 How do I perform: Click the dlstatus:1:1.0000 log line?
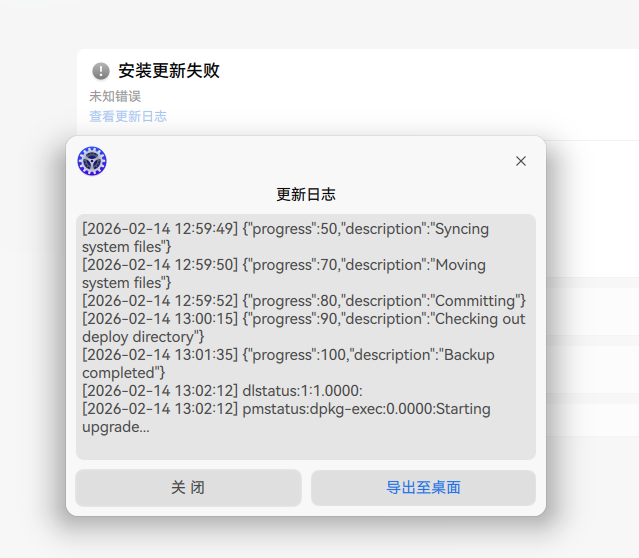coord(222,391)
